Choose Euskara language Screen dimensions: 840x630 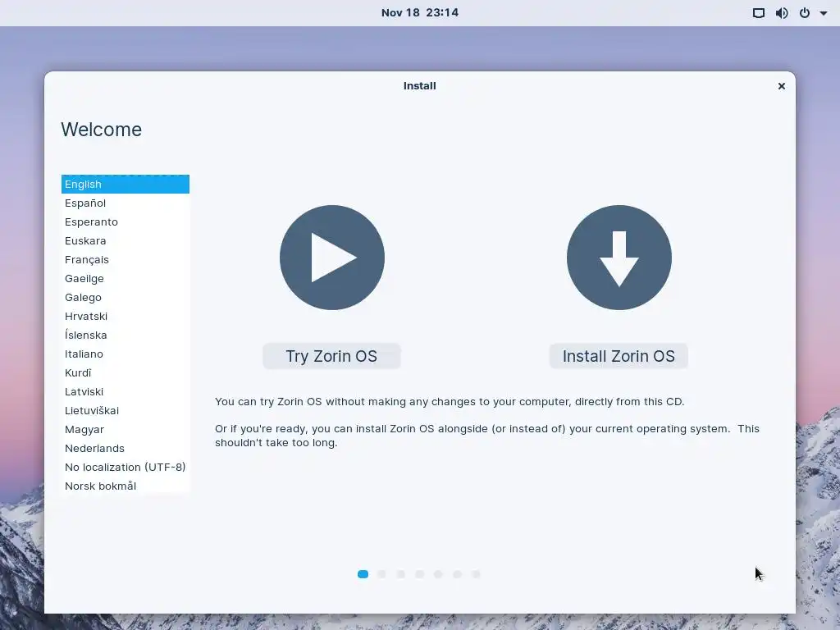(x=126, y=240)
